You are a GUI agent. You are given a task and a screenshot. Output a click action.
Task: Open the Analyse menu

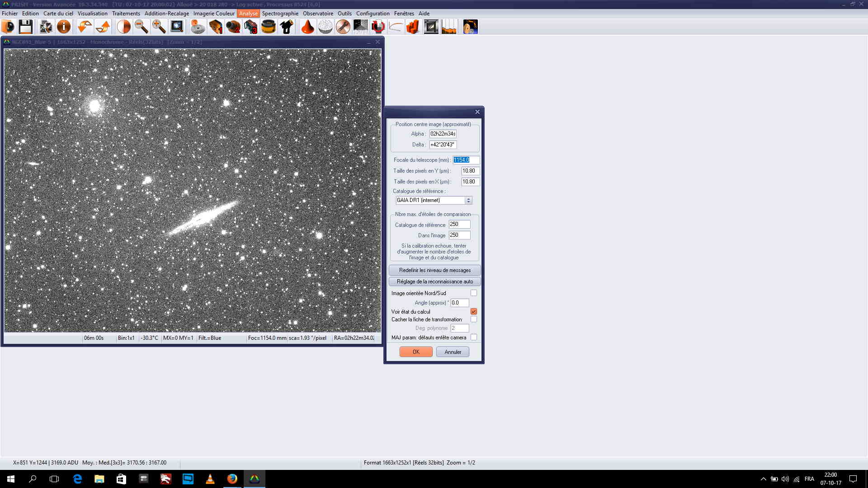tap(248, 14)
